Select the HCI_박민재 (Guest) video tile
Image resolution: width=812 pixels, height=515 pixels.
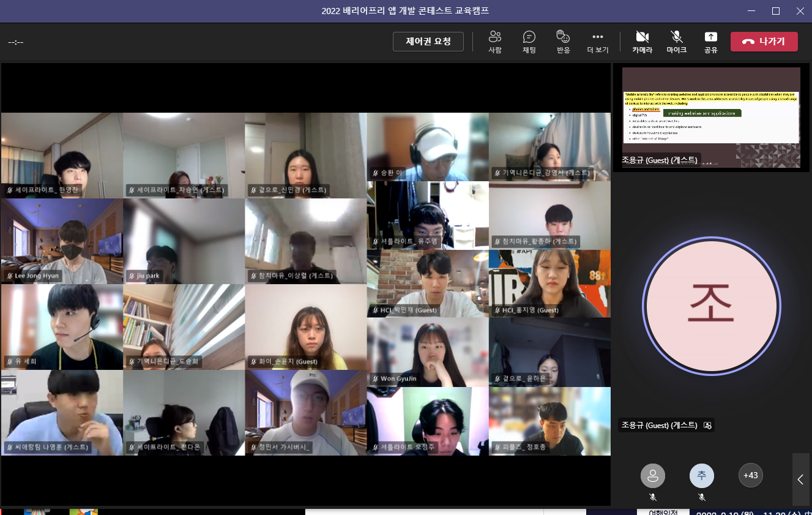(x=428, y=284)
